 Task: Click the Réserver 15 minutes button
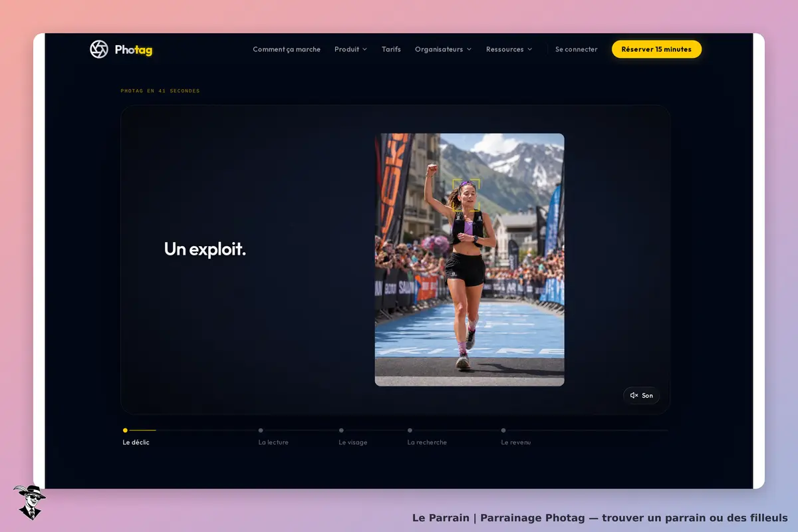pos(656,49)
